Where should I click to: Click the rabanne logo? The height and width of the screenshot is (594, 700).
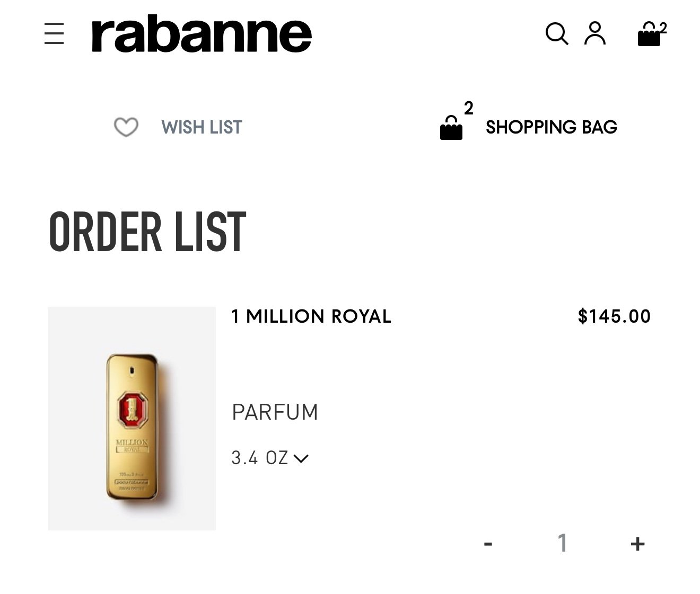202,34
